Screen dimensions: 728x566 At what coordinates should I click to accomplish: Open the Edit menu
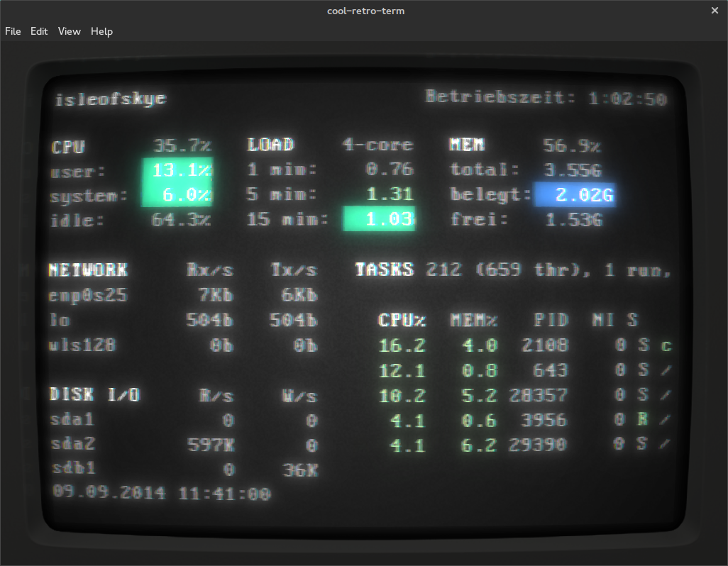click(39, 31)
